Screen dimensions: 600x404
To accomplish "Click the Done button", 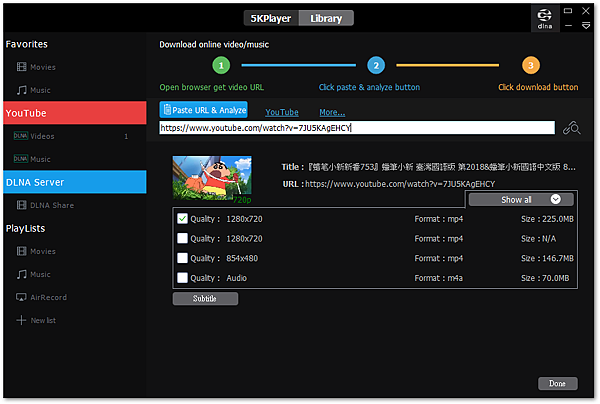I will [558, 383].
